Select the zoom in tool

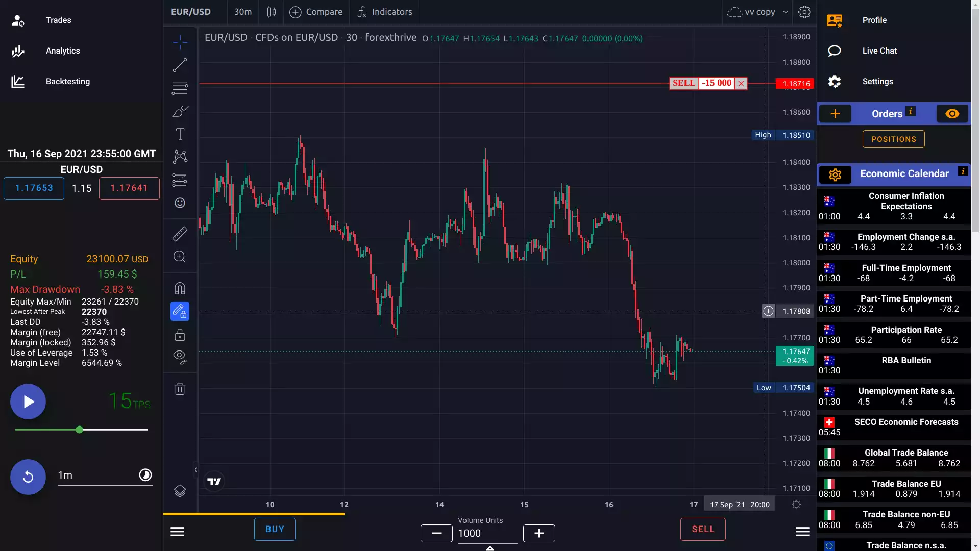coord(179,257)
